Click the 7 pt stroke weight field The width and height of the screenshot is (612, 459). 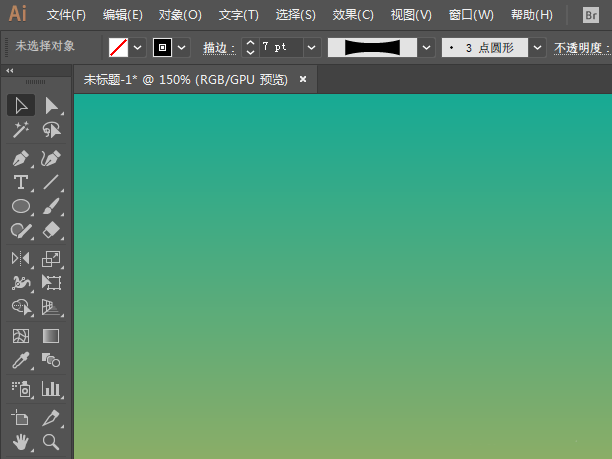click(x=281, y=48)
